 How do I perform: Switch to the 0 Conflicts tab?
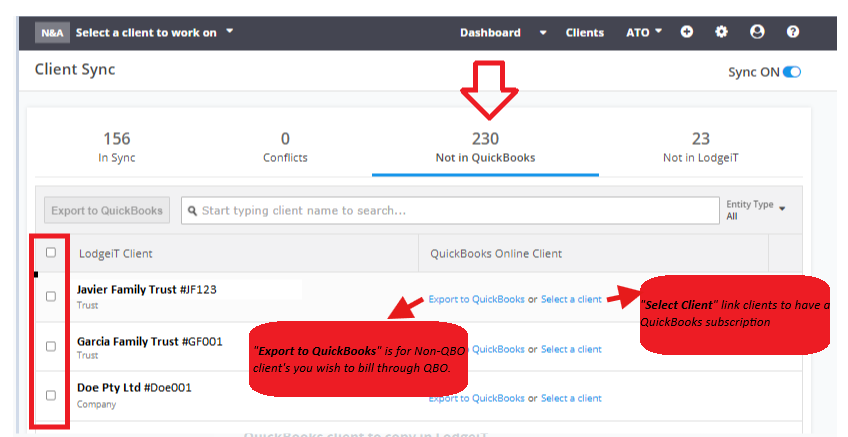[285, 147]
